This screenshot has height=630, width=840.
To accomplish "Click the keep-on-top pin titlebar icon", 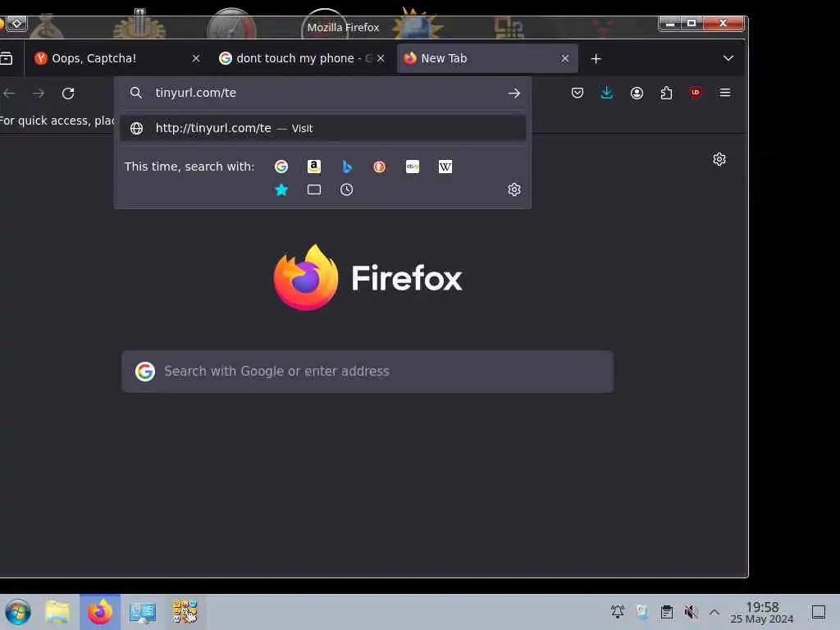I will (16, 23).
